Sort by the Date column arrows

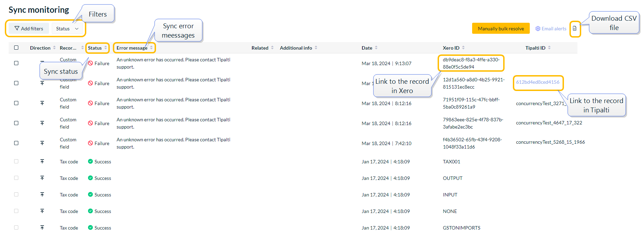pos(376,48)
